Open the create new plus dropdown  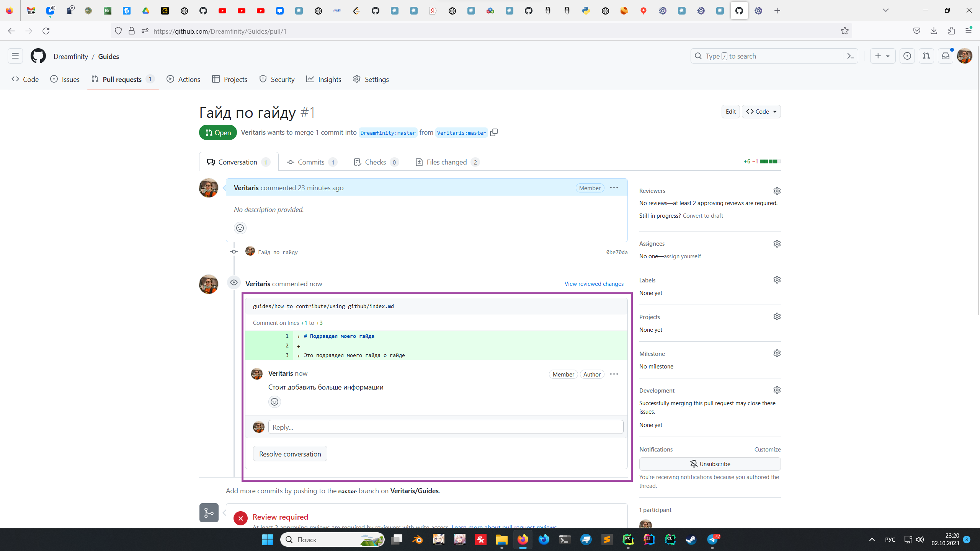pyautogui.click(x=882, y=56)
